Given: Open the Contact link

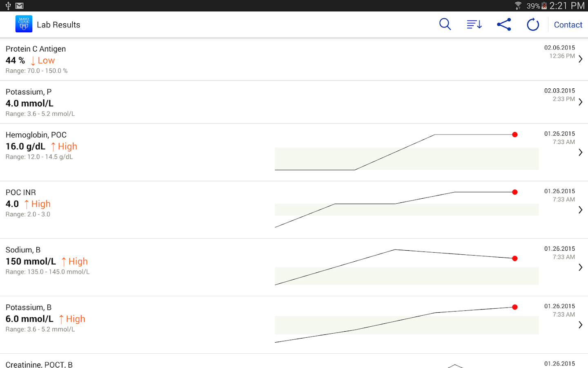Looking at the screenshot, I should (568, 25).
